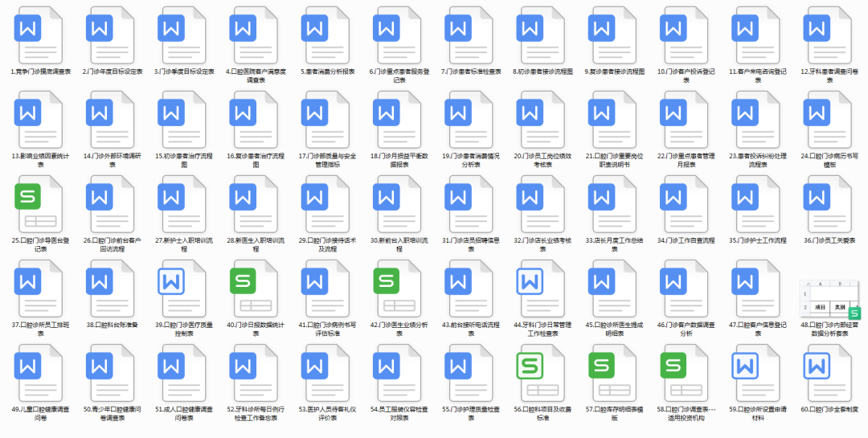Select file 60.口腔门诊全套制度
The height and width of the screenshot is (438, 868).
click(829, 374)
